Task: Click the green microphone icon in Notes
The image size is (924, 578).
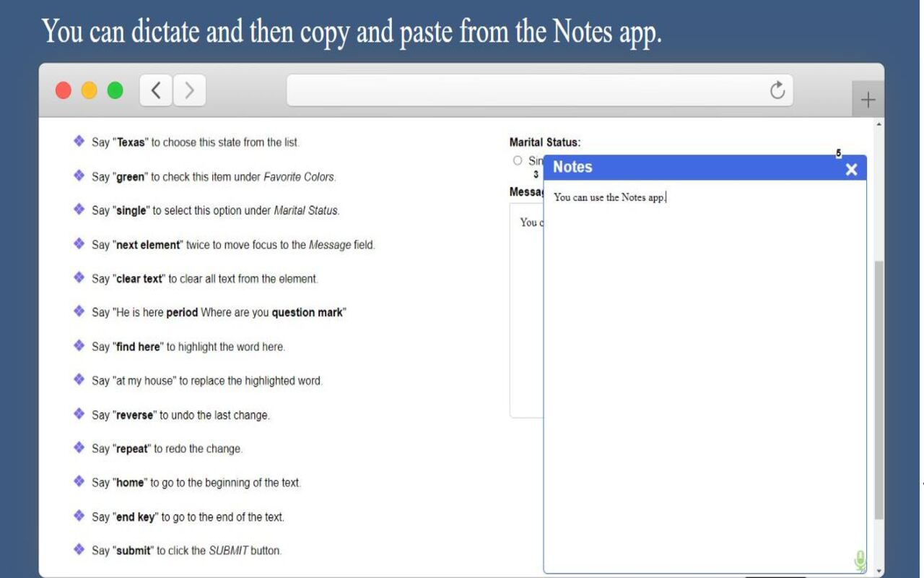Action: click(859, 560)
